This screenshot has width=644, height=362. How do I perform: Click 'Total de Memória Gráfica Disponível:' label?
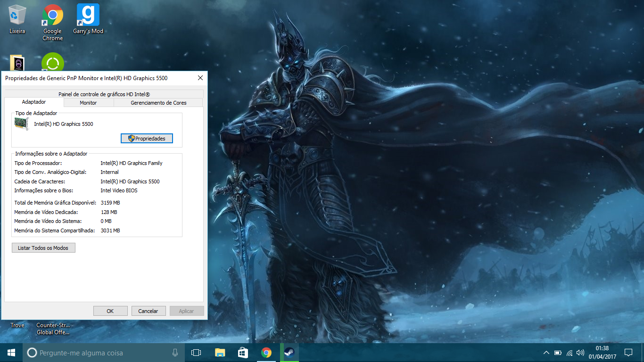(x=55, y=203)
